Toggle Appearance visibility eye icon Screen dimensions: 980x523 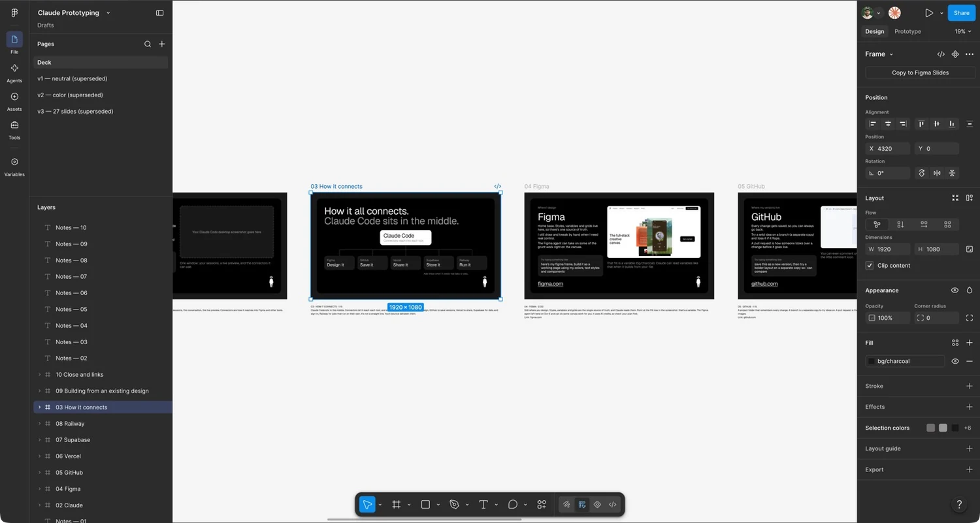click(x=955, y=291)
